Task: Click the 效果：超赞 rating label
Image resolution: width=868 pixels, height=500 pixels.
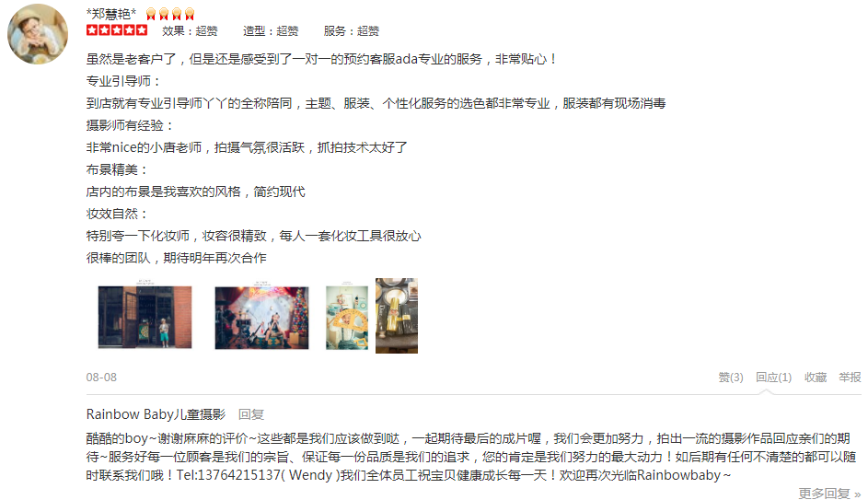Action: (190, 31)
